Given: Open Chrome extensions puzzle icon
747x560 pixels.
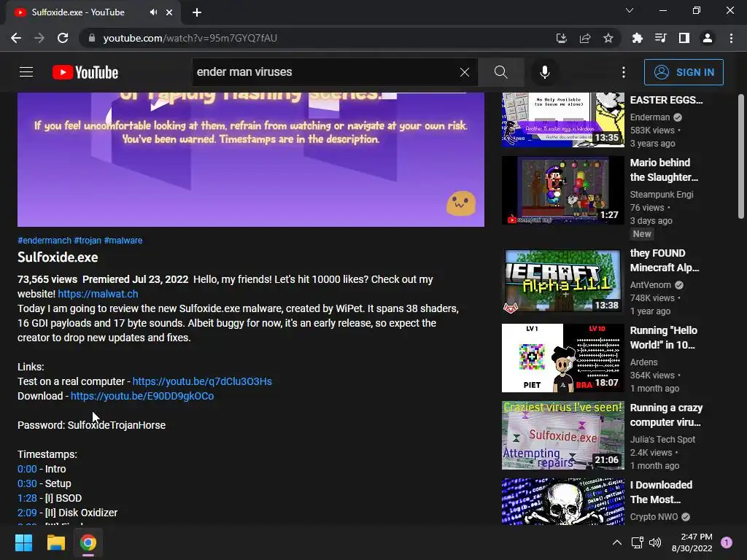Looking at the screenshot, I should (x=637, y=38).
